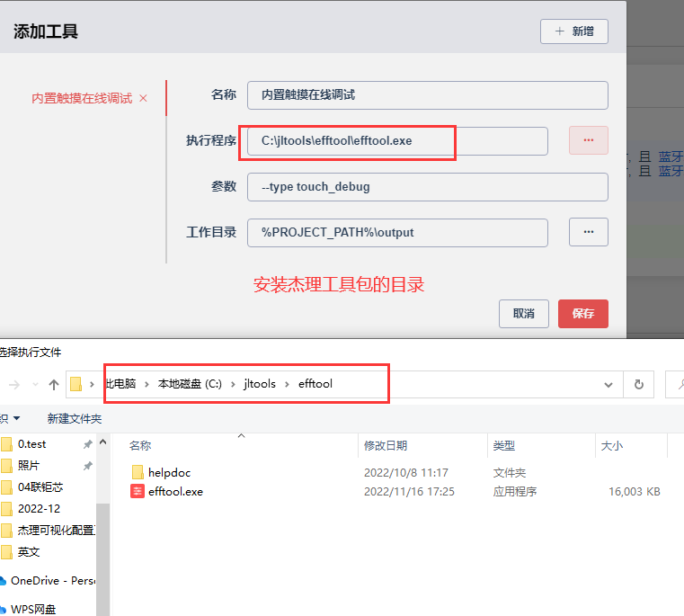Viewport: 684px width, 616px height.
Task: Open 照片 in the sidebar
Action: point(29,466)
